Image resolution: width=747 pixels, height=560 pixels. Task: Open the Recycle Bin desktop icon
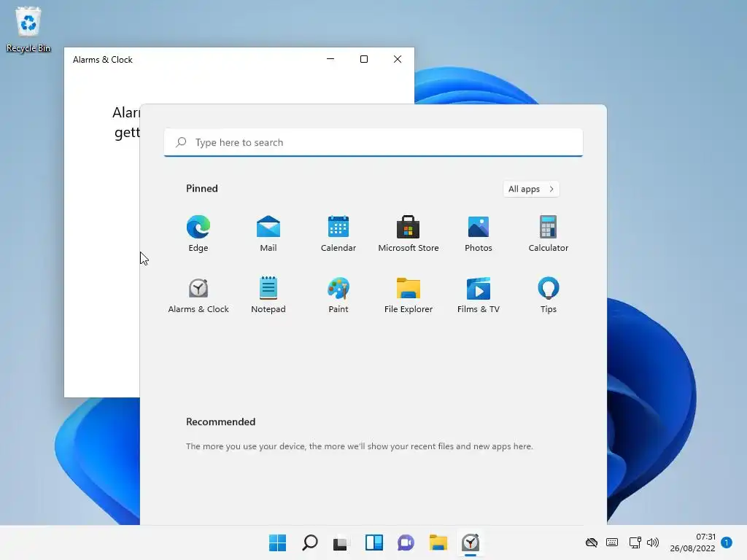[x=28, y=29]
